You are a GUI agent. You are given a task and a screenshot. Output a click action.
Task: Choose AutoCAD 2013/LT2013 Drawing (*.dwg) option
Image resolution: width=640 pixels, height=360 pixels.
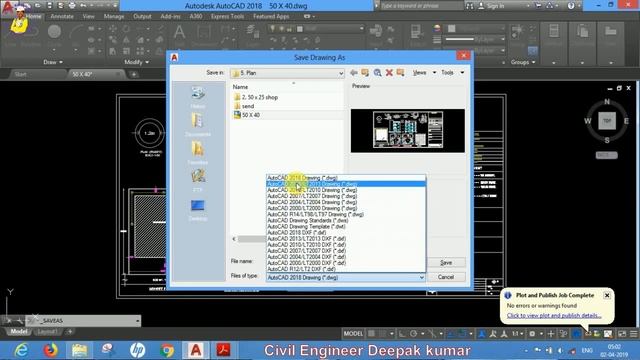pos(346,184)
